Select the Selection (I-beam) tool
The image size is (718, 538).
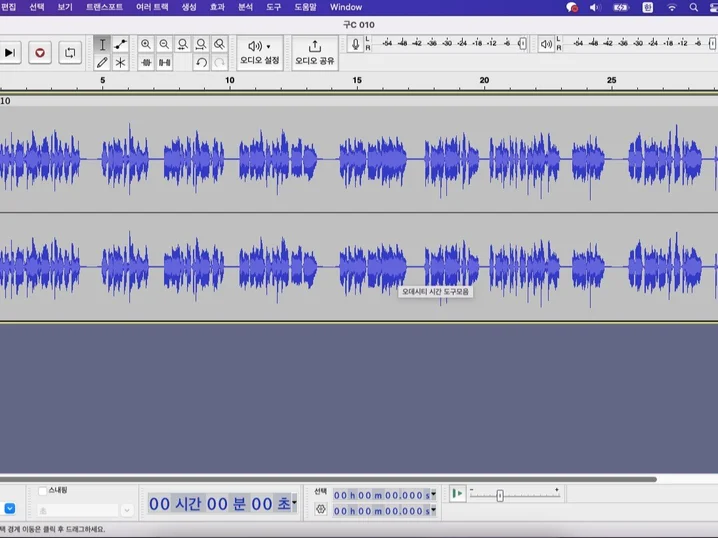click(102, 45)
